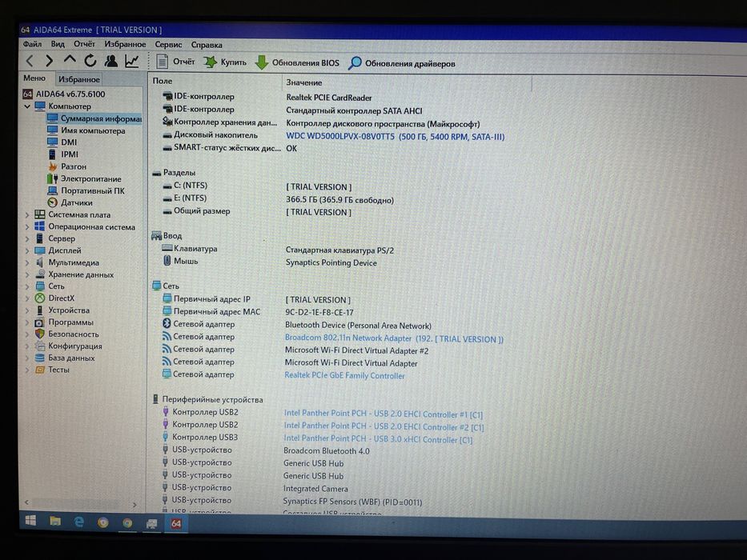
Task: Click the Тесты tree icon
Action: click(39, 370)
